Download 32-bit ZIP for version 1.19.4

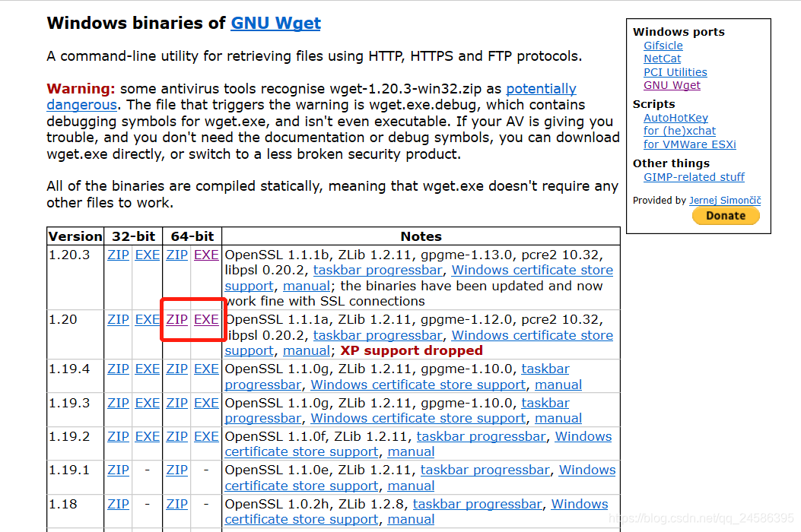pyautogui.click(x=118, y=369)
